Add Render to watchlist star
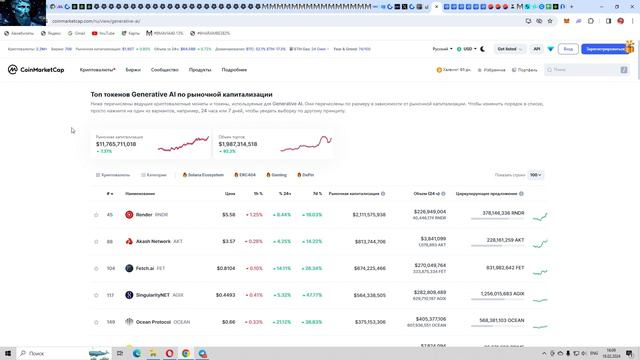The width and height of the screenshot is (640, 360). (96, 215)
